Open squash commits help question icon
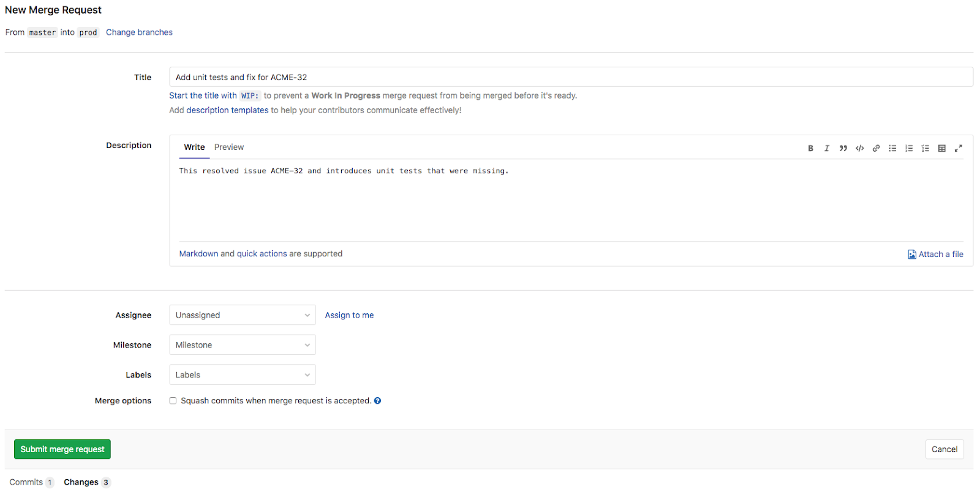The width and height of the screenshot is (980, 492). point(377,401)
